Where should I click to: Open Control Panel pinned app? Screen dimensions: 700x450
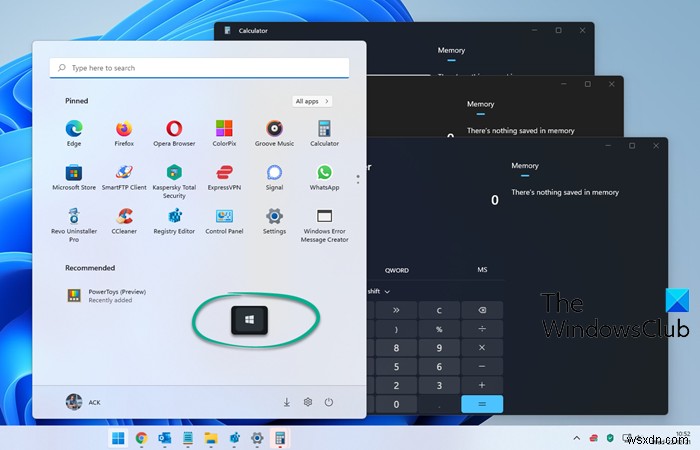click(x=224, y=221)
